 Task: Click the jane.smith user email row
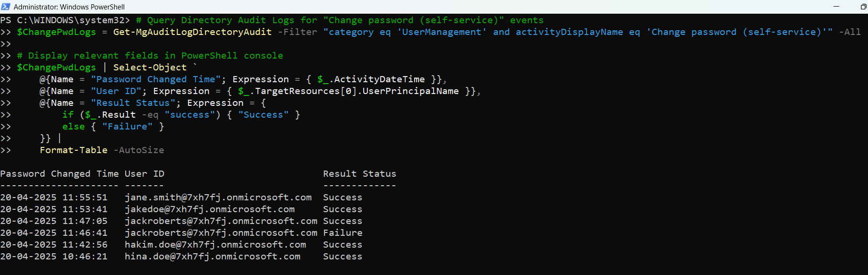pos(218,198)
